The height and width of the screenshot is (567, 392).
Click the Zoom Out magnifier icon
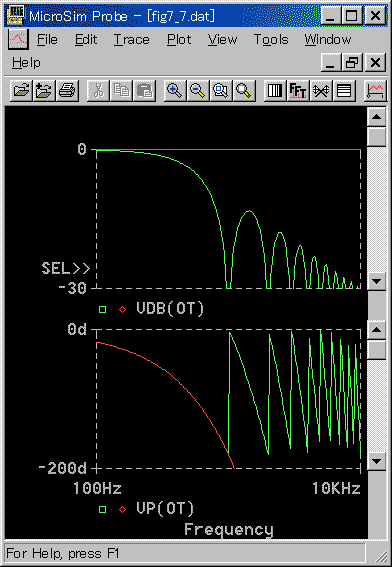(198, 90)
